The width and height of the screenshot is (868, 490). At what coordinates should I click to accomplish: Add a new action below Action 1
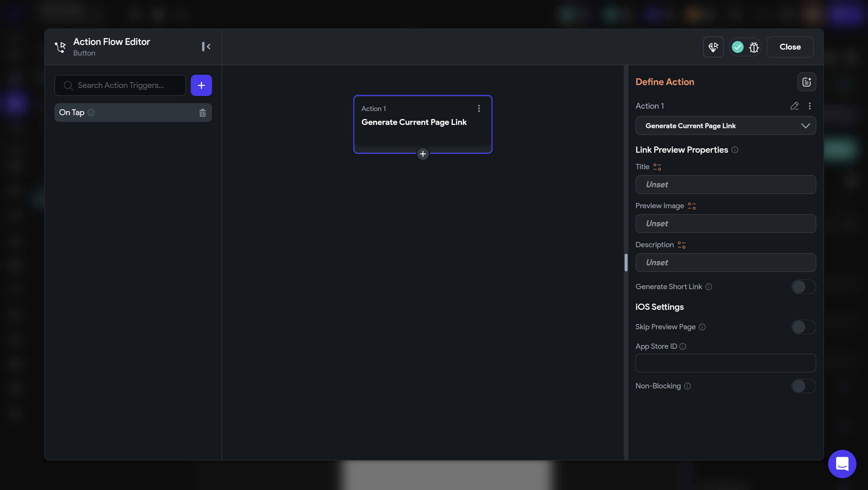pyautogui.click(x=423, y=154)
